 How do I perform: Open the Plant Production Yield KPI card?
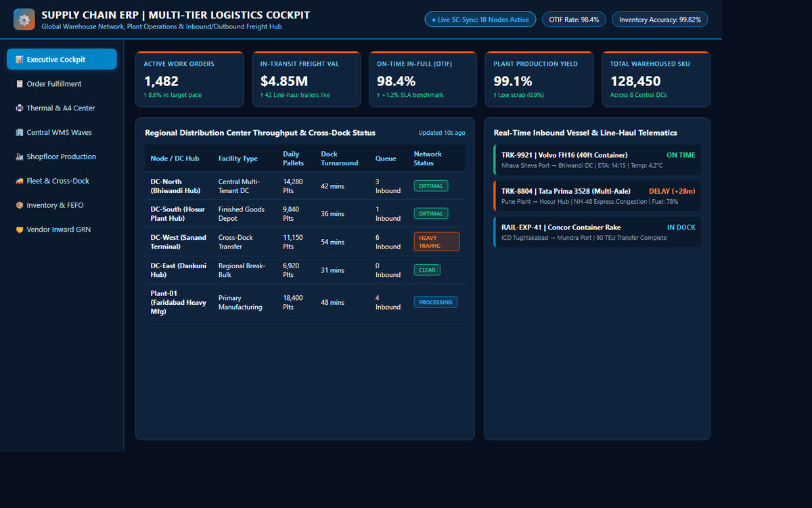tap(539, 79)
